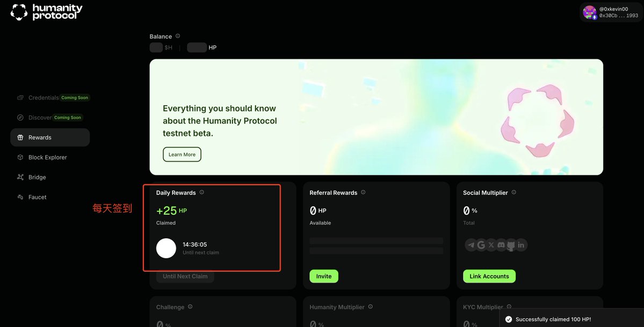Image resolution: width=644 pixels, height=327 pixels.
Task: Click the user avatar in the header
Action: click(x=589, y=12)
